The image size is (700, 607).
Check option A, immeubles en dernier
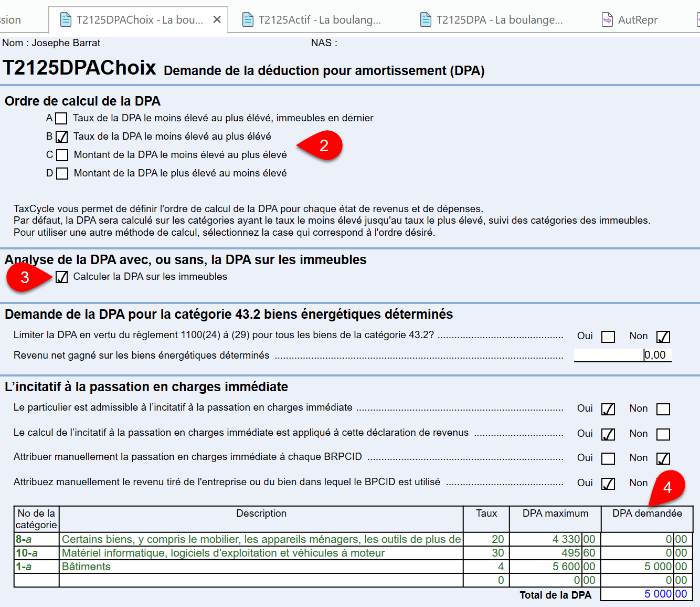click(61, 119)
